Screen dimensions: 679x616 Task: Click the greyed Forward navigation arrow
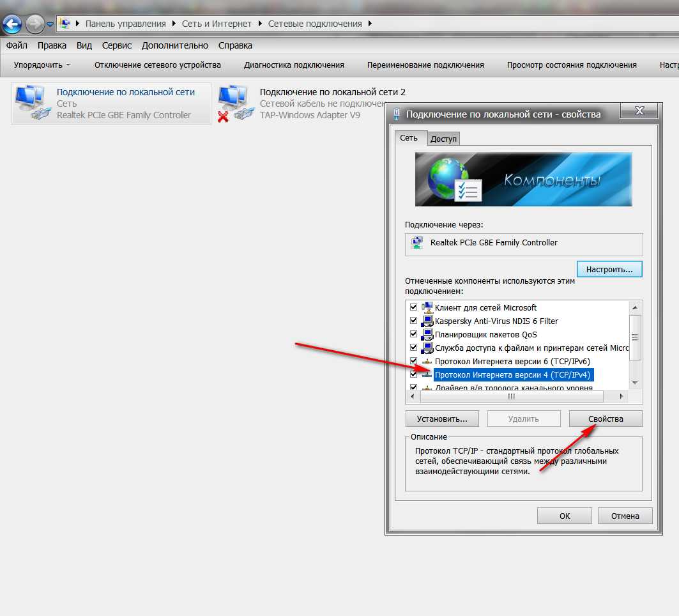coord(35,24)
